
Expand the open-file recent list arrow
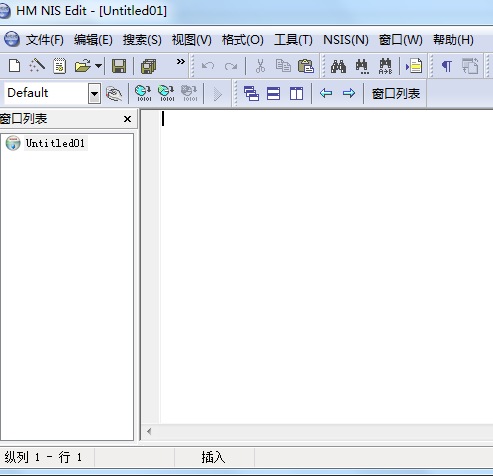98,66
